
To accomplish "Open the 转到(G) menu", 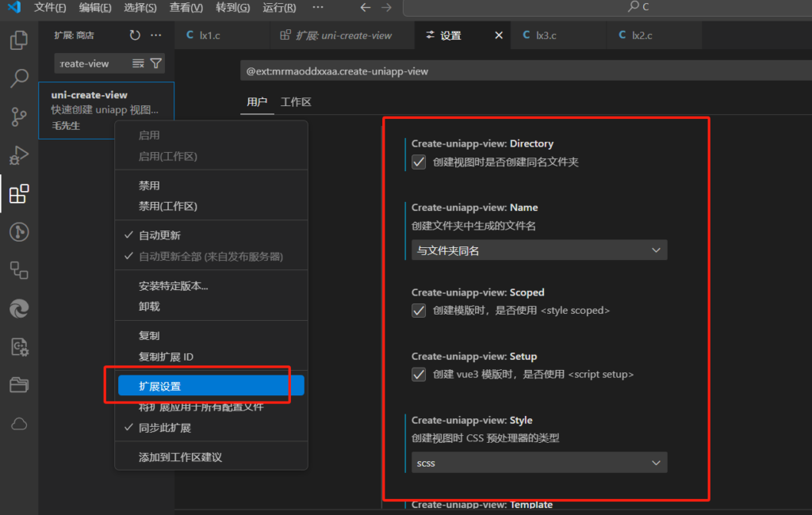I will (x=232, y=8).
